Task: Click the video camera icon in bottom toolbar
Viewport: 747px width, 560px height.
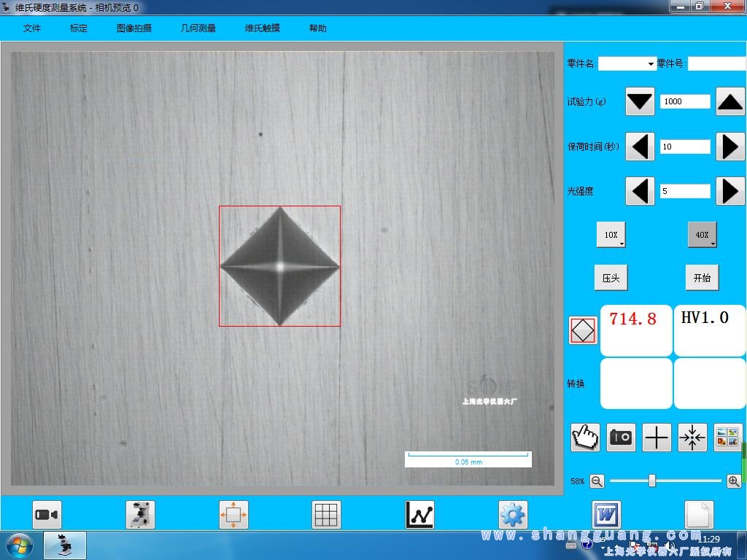Action: coord(47,515)
